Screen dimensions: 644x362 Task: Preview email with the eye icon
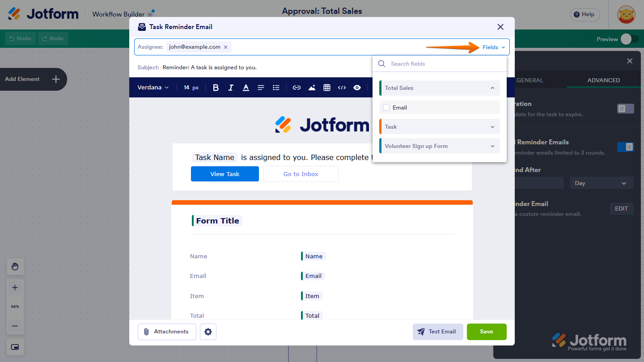357,88
